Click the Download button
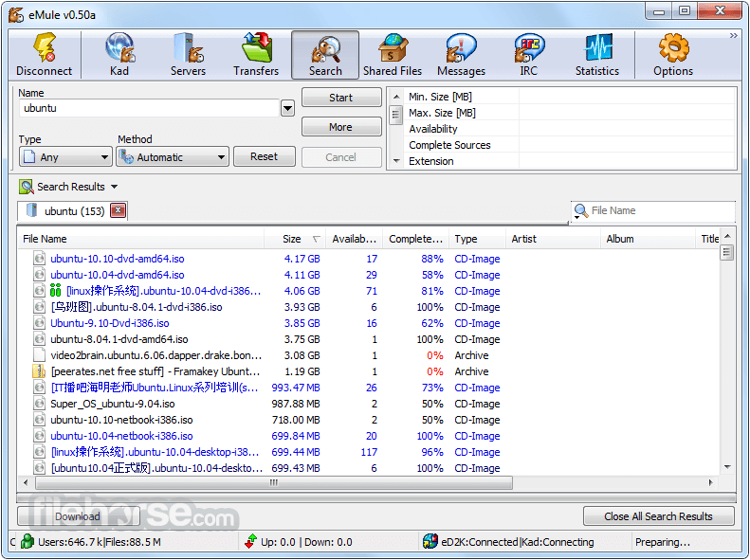 point(78,516)
